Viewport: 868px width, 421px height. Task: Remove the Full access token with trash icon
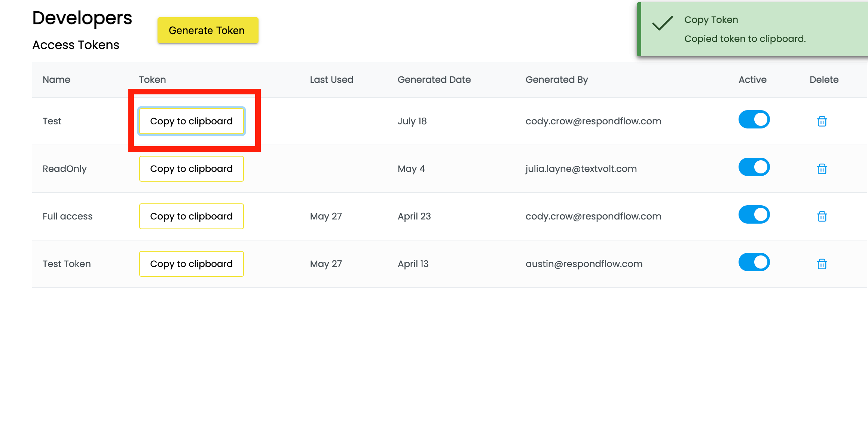[x=822, y=216]
